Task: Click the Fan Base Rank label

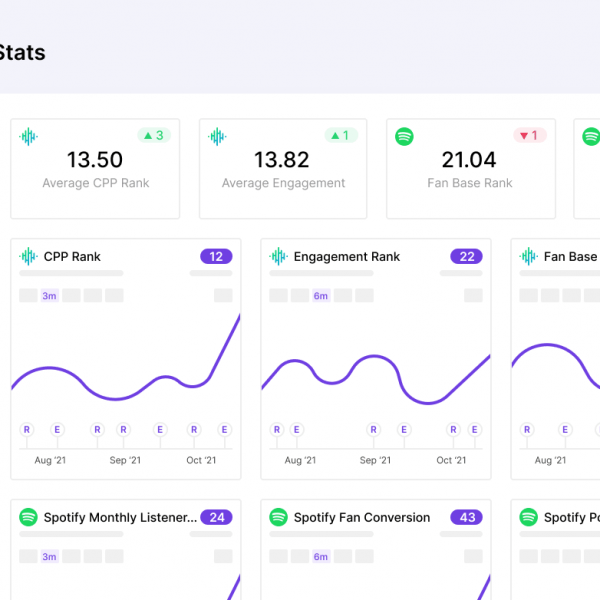Action: pos(470,183)
